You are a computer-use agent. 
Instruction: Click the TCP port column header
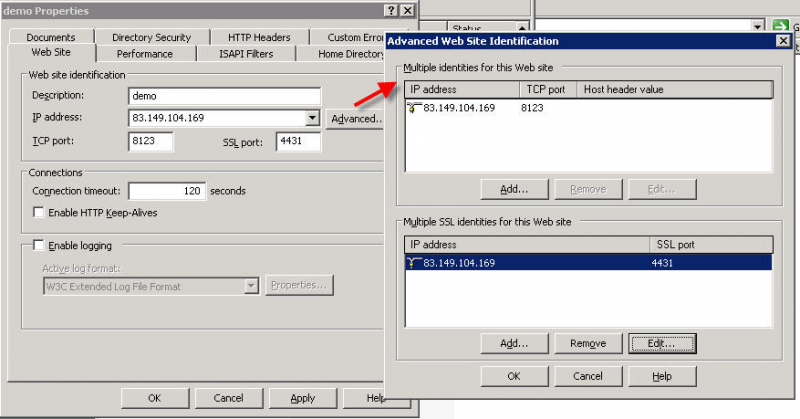(548, 89)
